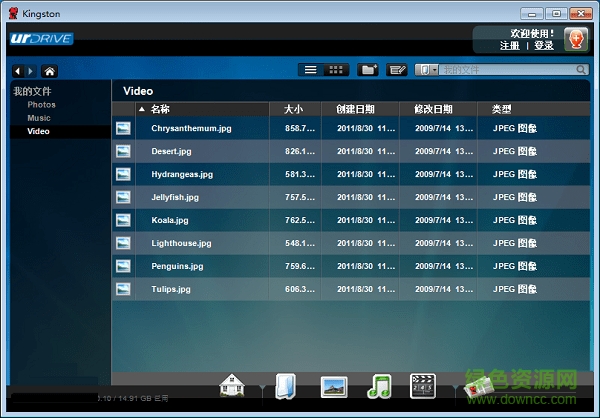This screenshot has height=418, width=600.
Task: Click the rename/edit toolbar icon
Action: [397, 70]
